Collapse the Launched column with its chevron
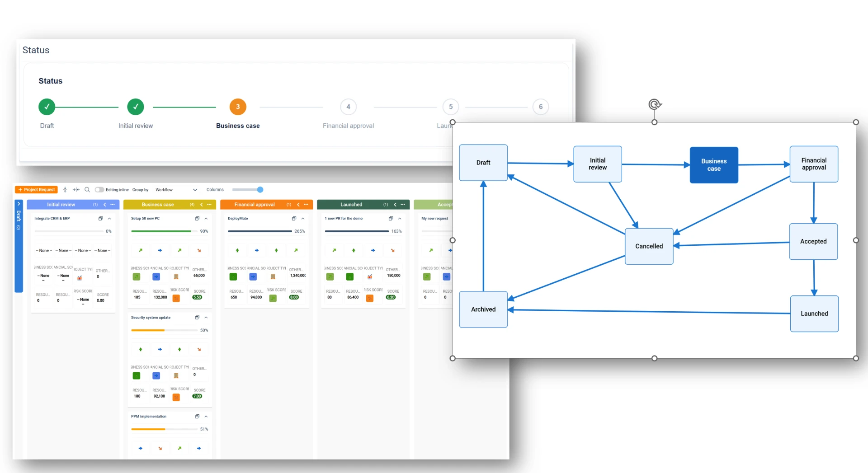The image size is (868, 473). pos(395,205)
